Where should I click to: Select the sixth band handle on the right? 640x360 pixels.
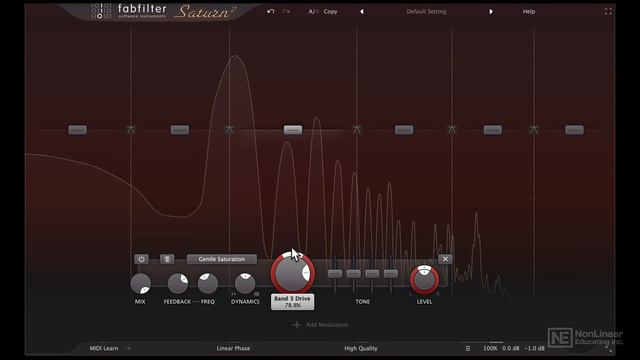[574, 130]
